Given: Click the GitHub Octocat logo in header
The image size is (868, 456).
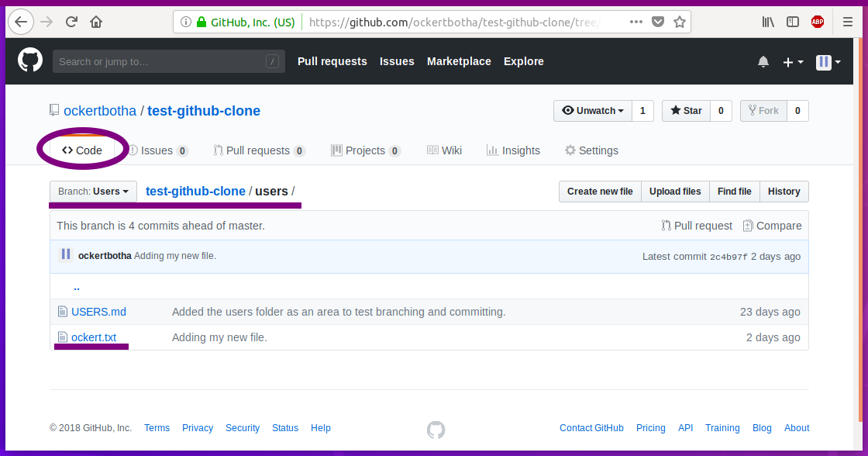Looking at the screenshot, I should 30,60.
